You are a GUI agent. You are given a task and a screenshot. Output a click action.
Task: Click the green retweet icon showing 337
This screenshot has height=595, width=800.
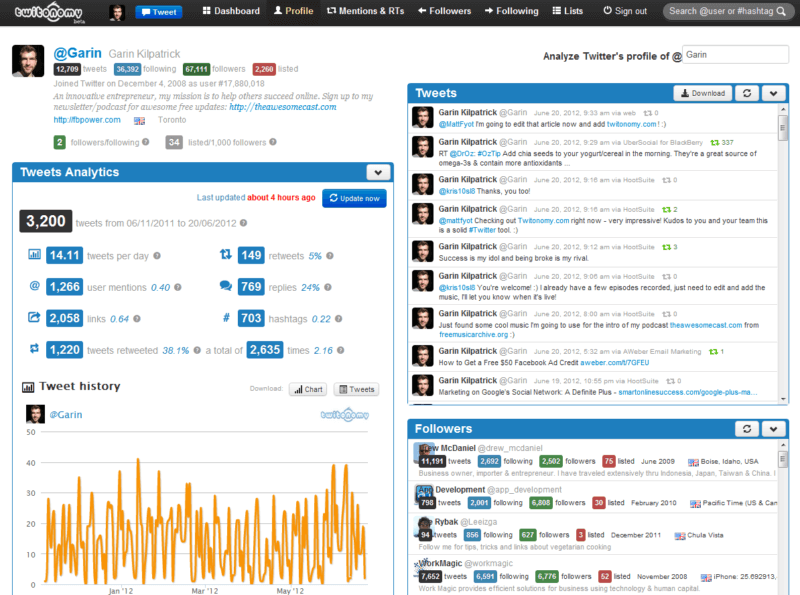[715, 142]
